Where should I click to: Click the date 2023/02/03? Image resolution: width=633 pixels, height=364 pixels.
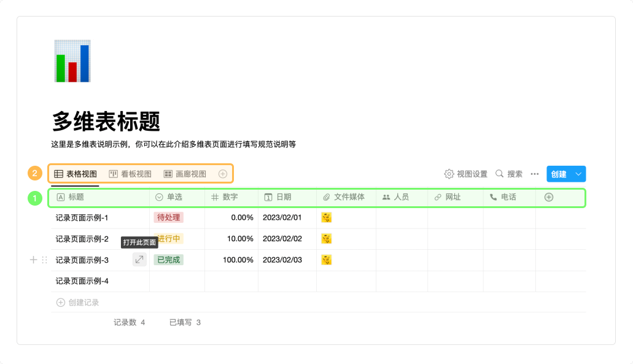click(x=282, y=260)
